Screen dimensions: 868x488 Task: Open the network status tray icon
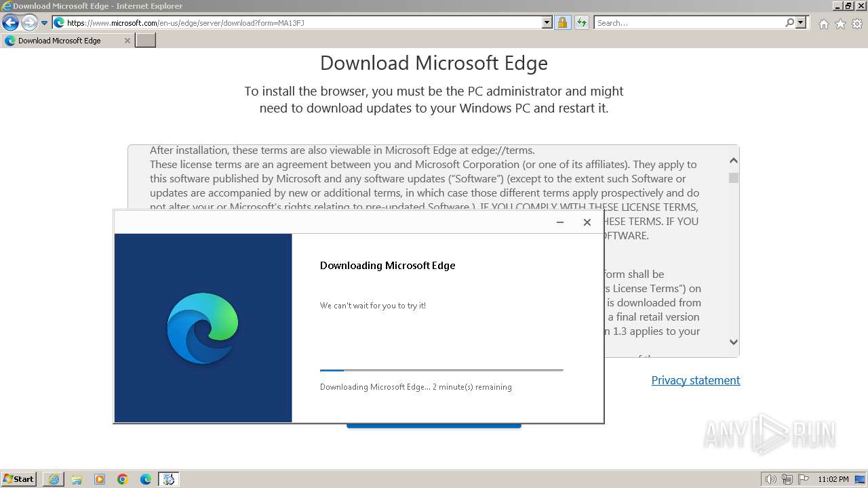pyautogui.click(x=787, y=479)
